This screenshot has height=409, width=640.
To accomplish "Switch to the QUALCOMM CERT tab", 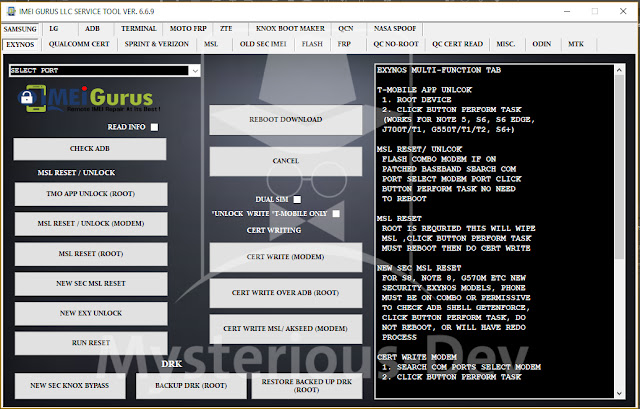I will 79,45.
